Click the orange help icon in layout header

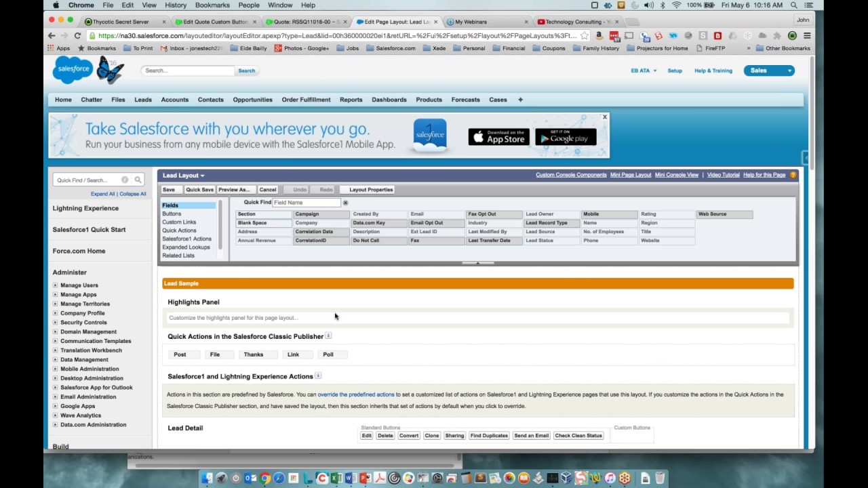[x=793, y=175]
